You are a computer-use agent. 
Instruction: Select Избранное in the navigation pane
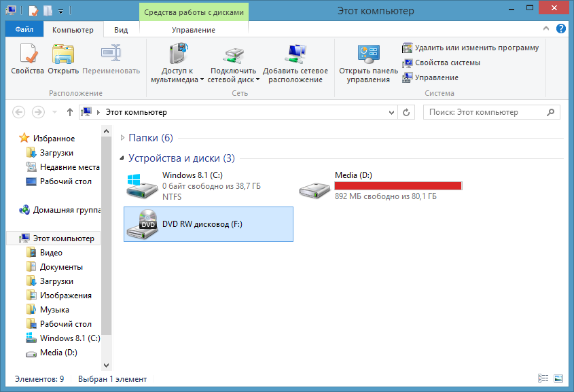point(54,139)
